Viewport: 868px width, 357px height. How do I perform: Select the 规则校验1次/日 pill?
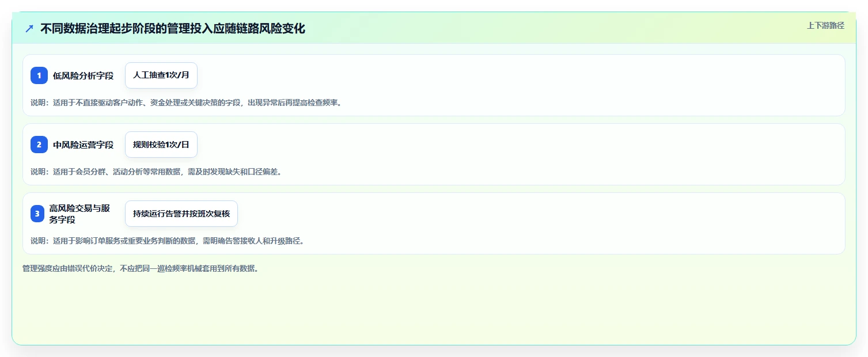tap(161, 145)
